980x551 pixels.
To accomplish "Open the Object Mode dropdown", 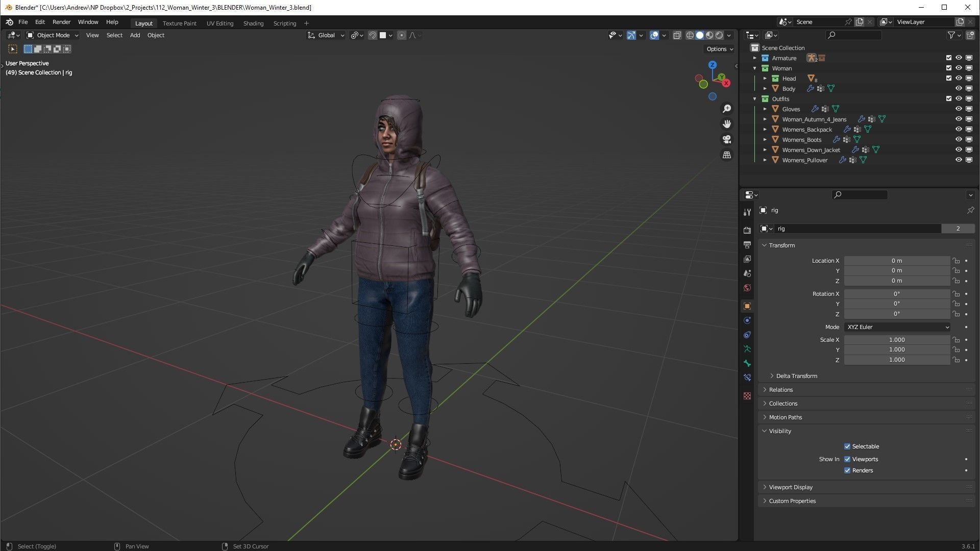I will tap(53, 35).
